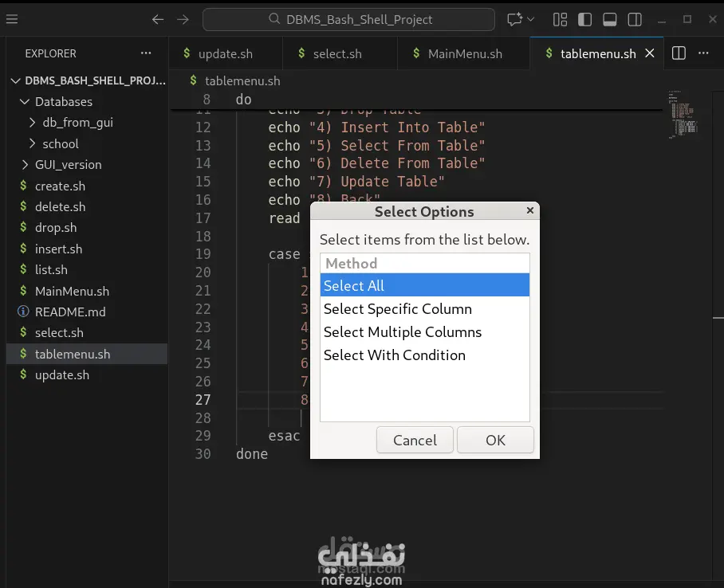This screenshot has width=724, height=588.
Task: Choose Select With Condition list item
Action: [395, 355]
